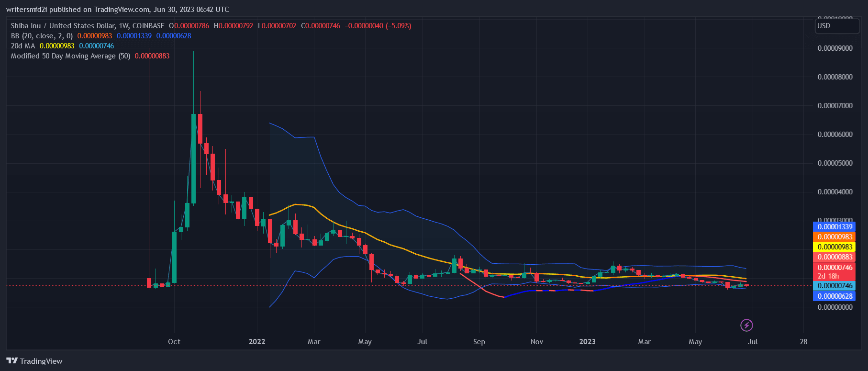Click the orange 0.00000983 price label
868x371 pixels.
(835, 237)
